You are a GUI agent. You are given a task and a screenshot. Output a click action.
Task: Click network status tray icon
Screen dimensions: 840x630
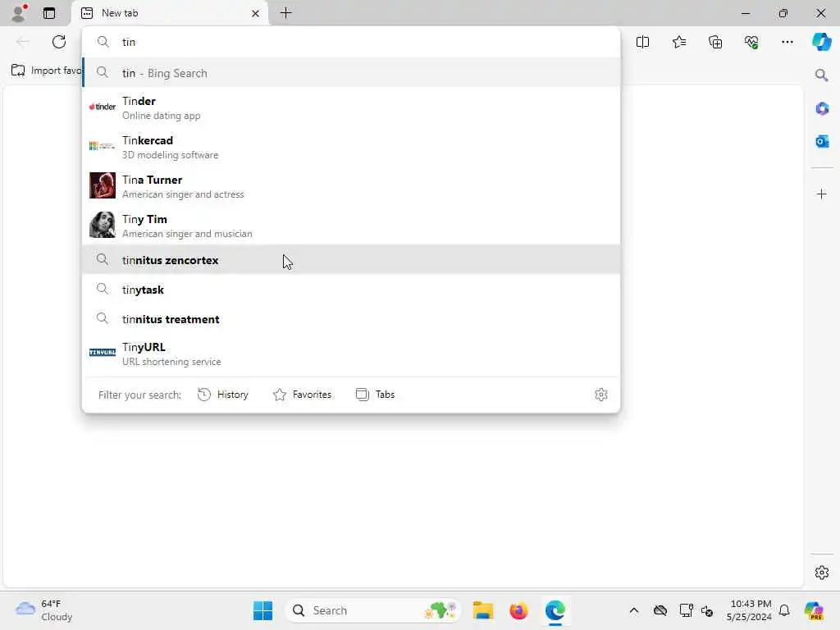tap(686, 610)
